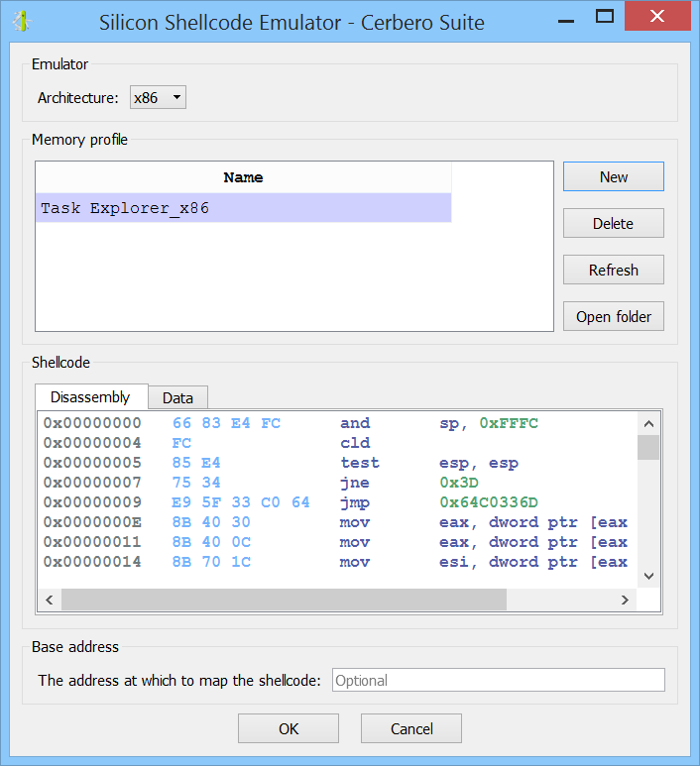Close the Silicon Shellcode Emulator window
This screenshot has width=700, height=766.
pos(657,16)
